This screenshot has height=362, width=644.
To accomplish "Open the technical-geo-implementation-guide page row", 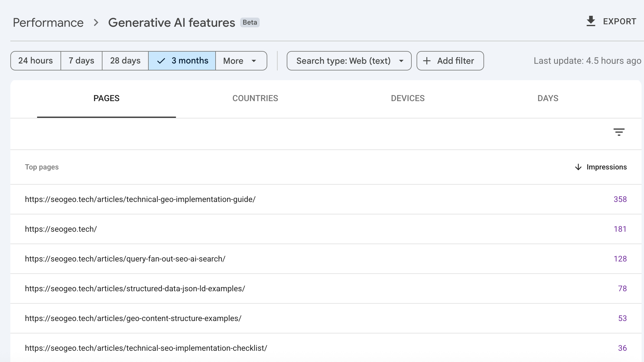I will pyautogui.click(x=326, y=199).
